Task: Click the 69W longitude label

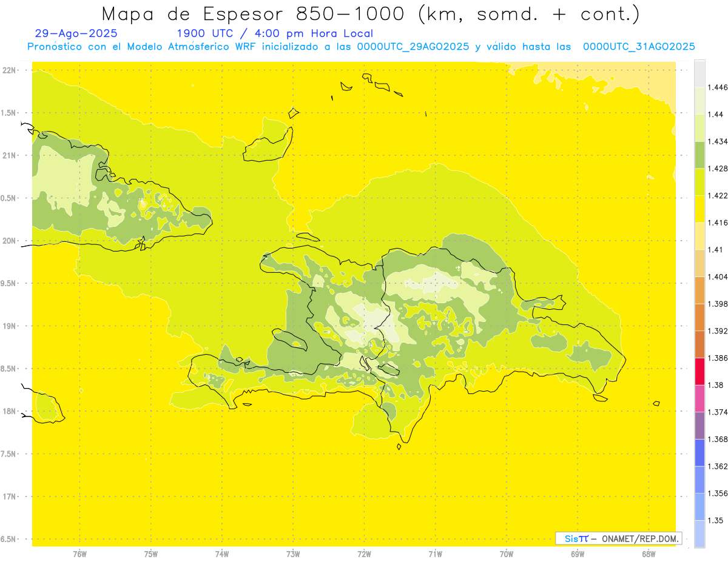Action: (578, 554)
